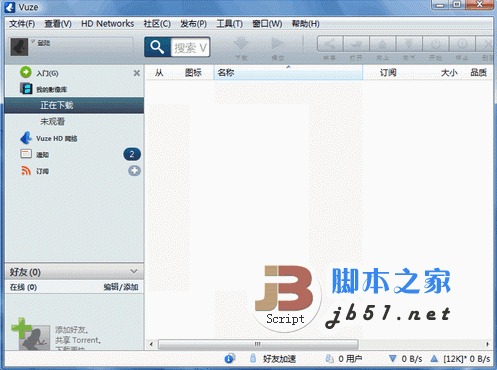
Task: Close the 入门(G) sidebar entry
Action: click(137, 73)
